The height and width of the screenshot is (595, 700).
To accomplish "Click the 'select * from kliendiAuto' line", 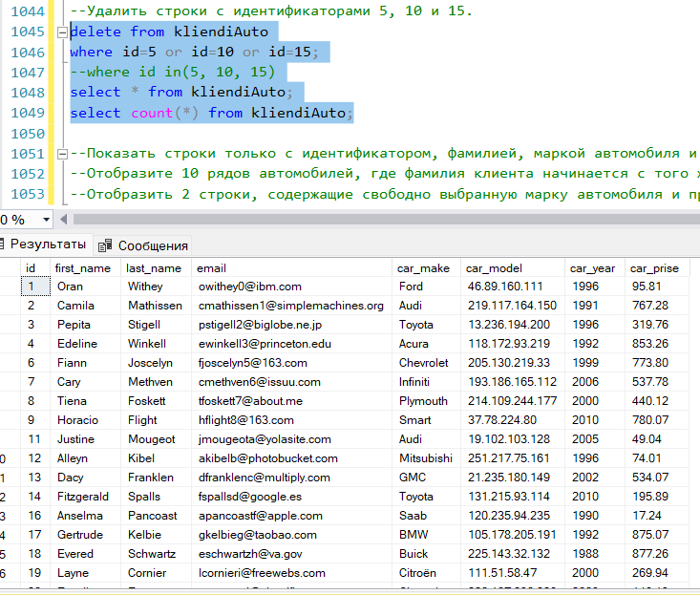I will tap(181, 93).
